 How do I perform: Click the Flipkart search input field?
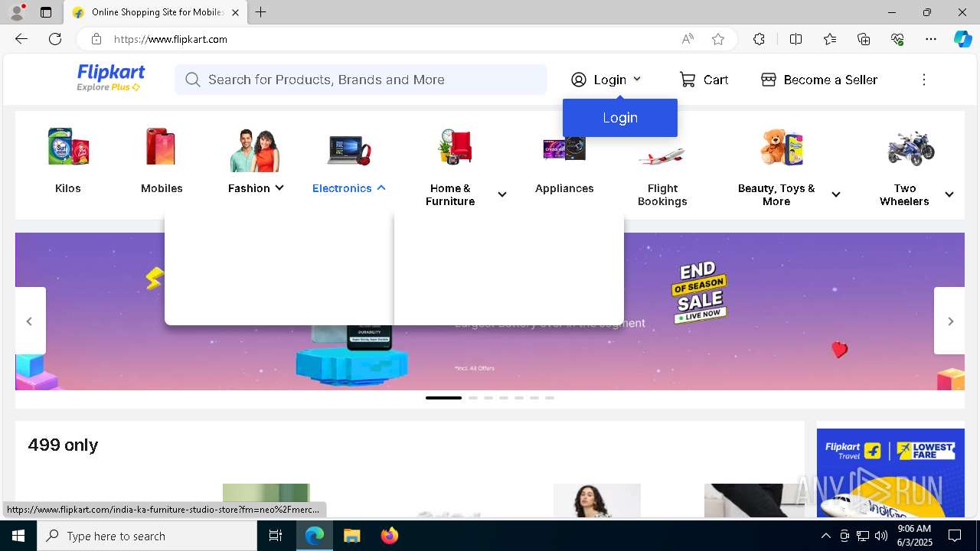pyautogui.click(x=361, y=80)
